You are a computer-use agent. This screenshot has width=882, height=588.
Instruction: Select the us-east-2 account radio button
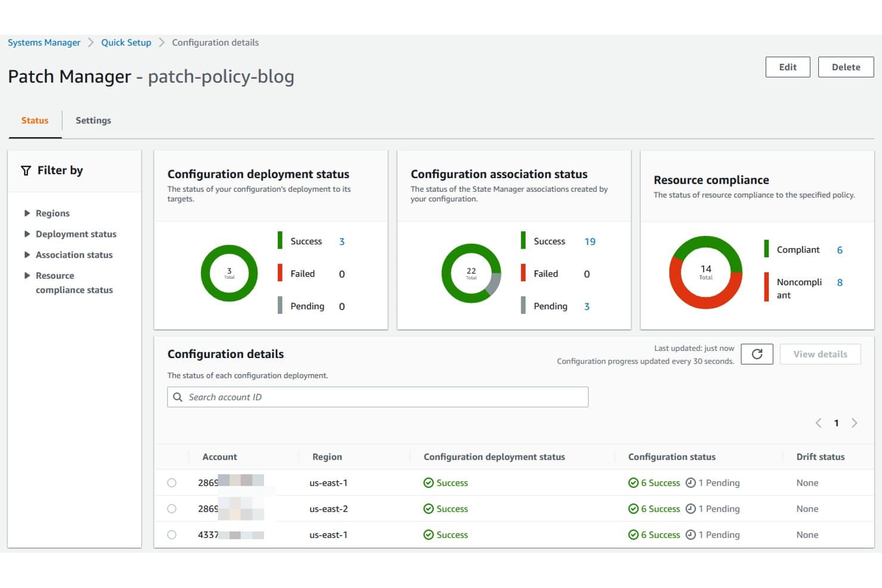[x=172, y=509]
